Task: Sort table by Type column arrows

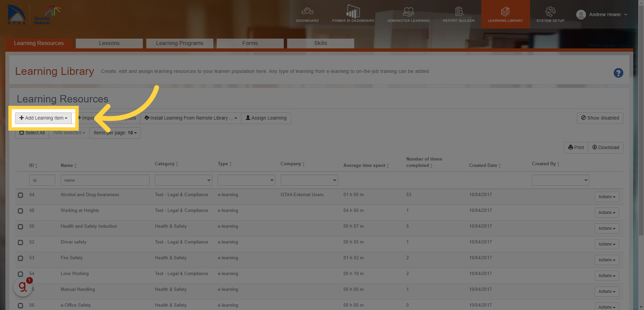Action: tap(230, 164)
